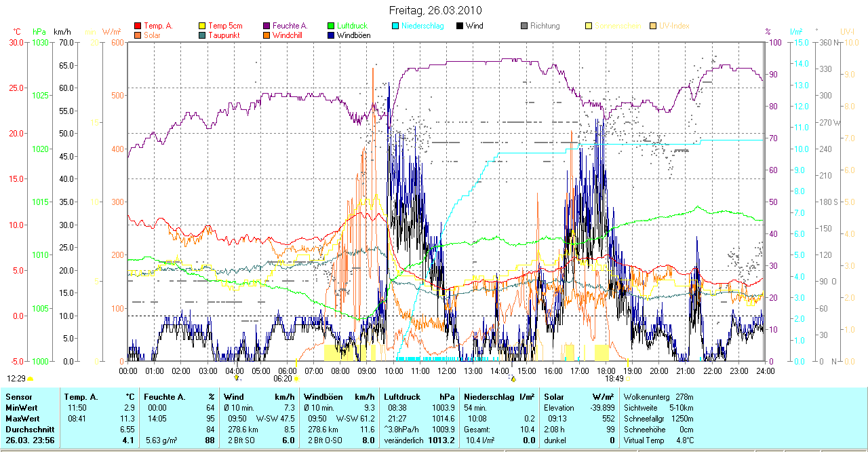Click the 12:00 time axis label
This screenshot has width=868, height=452.
[x=447, y=371]
